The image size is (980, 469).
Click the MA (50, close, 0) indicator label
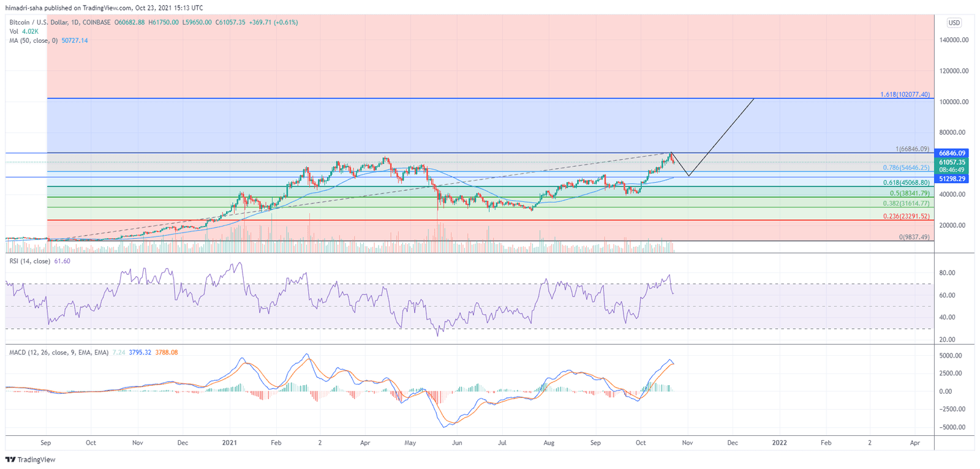34,40
